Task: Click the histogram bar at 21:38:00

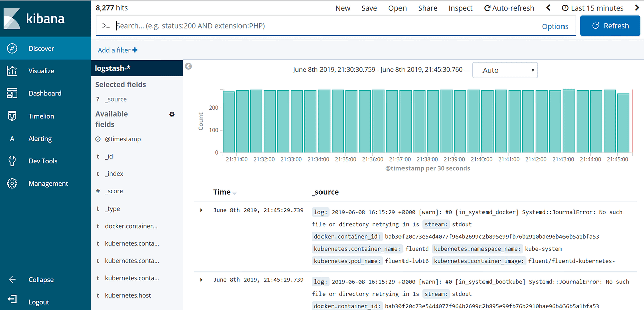Action: [x=433, y=122]
